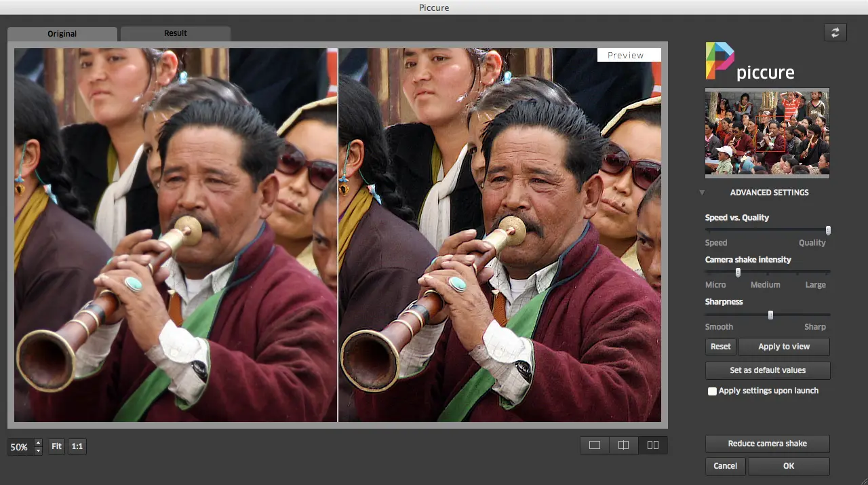Switch to the Result tab
This screenshot has height=485, width=868.
click(175, 33)
